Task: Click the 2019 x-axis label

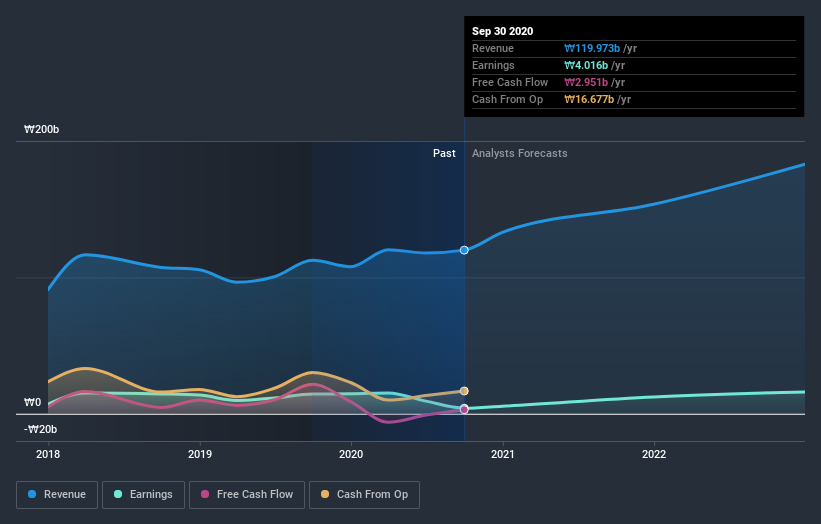Action: [200, 454]
